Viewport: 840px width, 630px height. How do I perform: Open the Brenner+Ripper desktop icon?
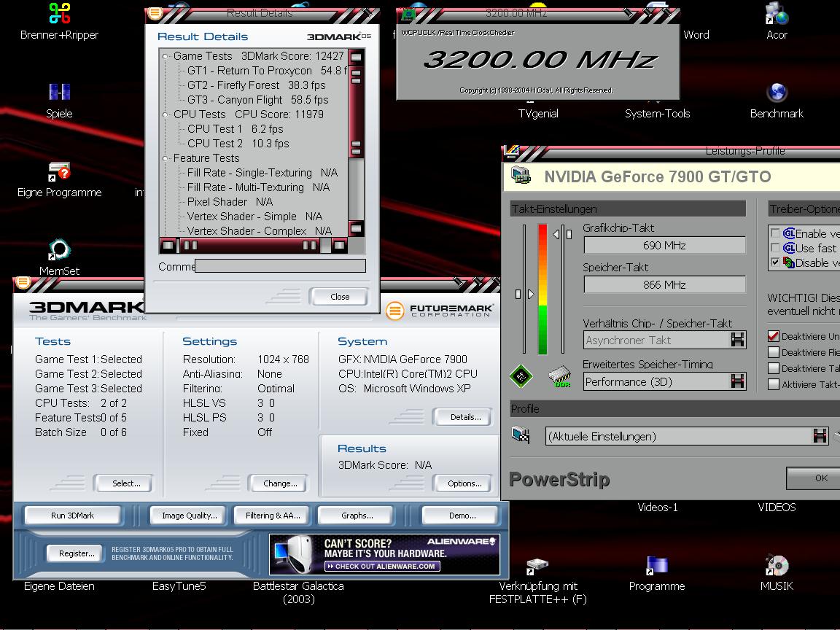tap(60, 13)
